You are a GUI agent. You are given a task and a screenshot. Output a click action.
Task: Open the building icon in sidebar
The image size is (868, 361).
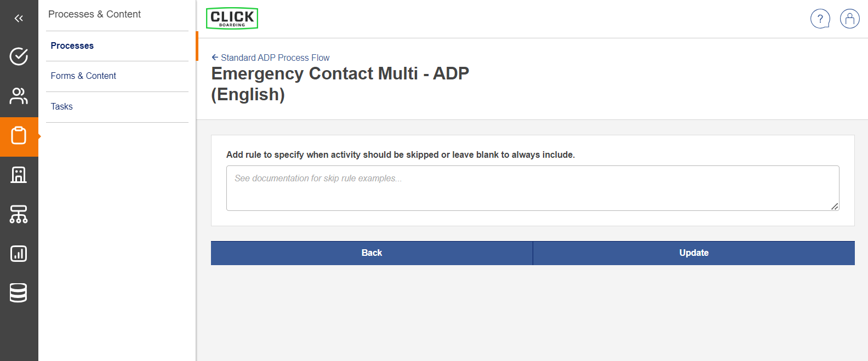click(19, 175)
